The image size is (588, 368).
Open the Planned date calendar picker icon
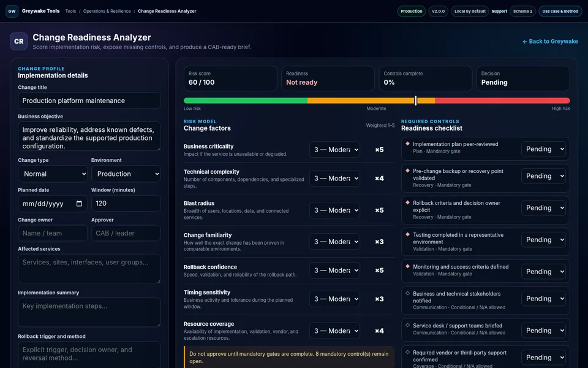coord(79,204)
